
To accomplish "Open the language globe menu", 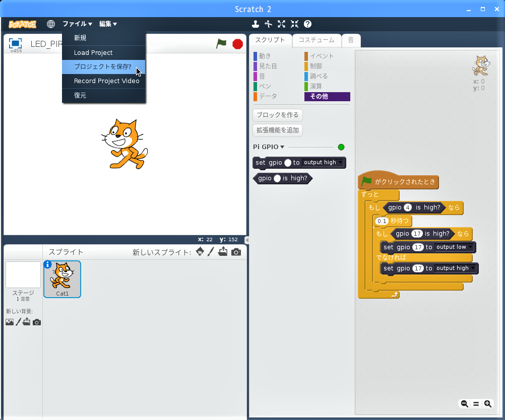I will (50, 24).
